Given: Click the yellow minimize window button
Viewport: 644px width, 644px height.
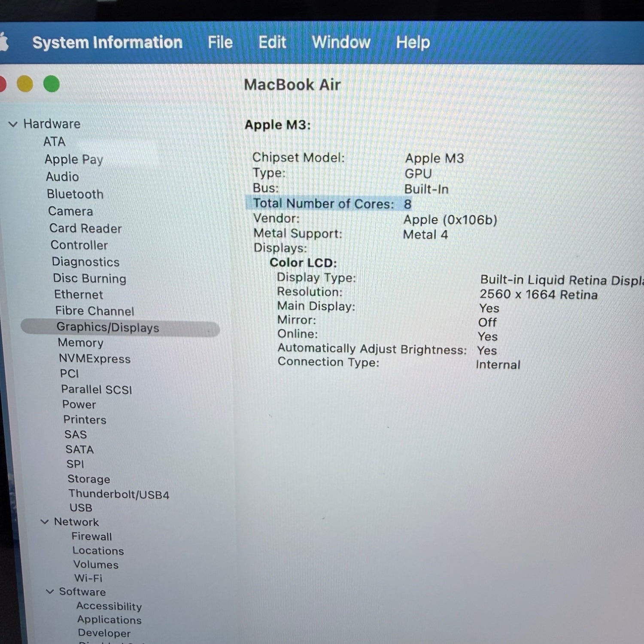Looking at the screenshot, I should [25, 84].
